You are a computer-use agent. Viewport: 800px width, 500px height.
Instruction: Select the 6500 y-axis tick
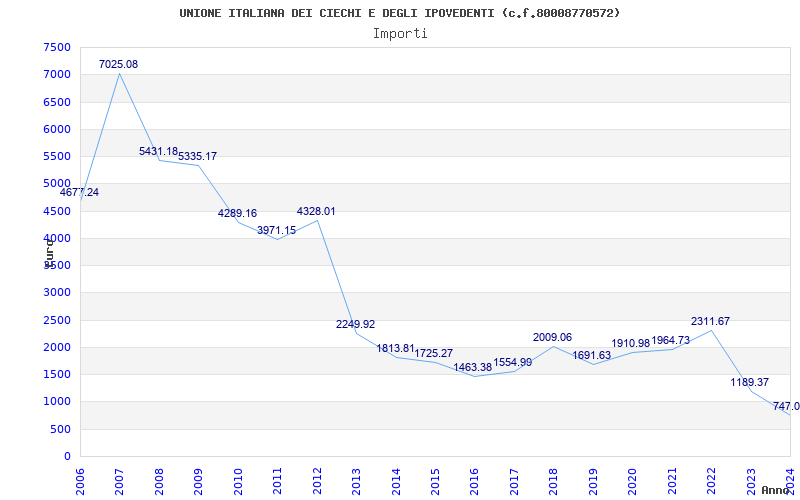(57, 102)
